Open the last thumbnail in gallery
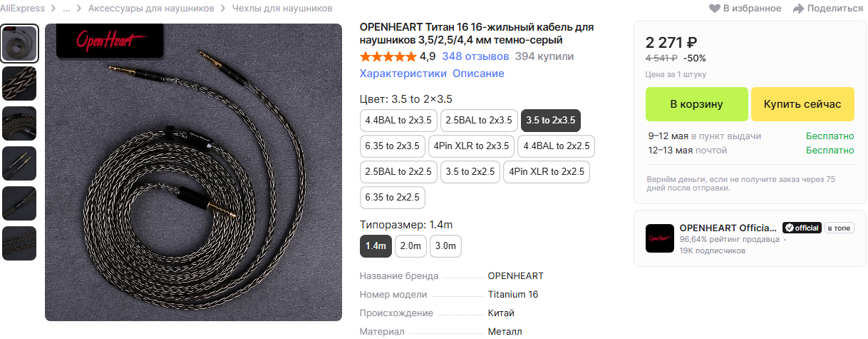 pyautogui.click(x=20, y=243)
